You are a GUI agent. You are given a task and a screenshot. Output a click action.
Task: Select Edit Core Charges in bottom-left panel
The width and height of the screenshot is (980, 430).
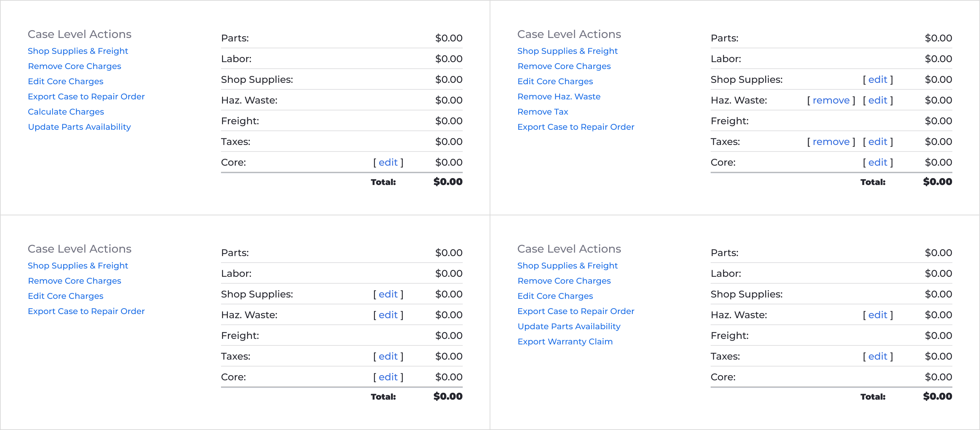[x=65, y=296]
